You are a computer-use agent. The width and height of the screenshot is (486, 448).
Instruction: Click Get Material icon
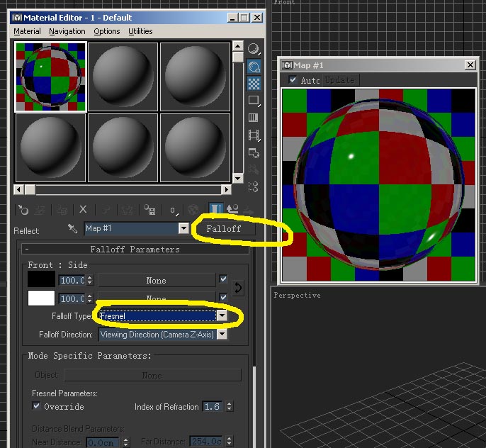pos(23,210)
